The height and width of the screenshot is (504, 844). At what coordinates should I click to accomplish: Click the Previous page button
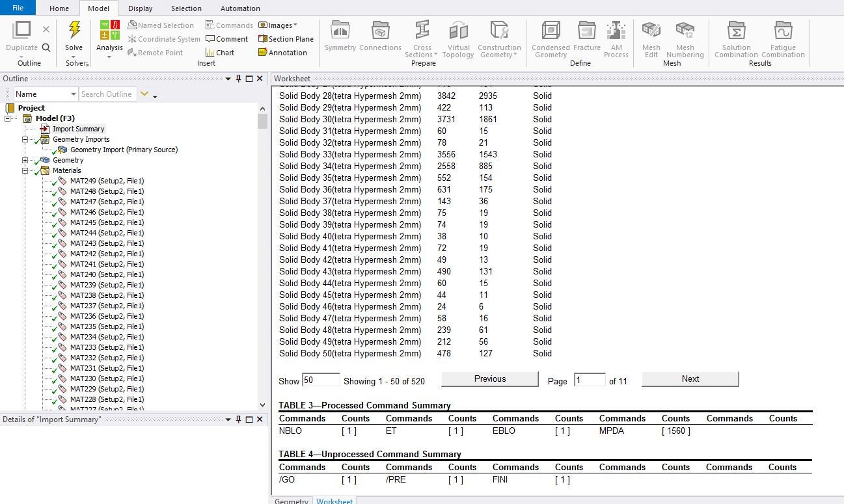tap(489, 379)
